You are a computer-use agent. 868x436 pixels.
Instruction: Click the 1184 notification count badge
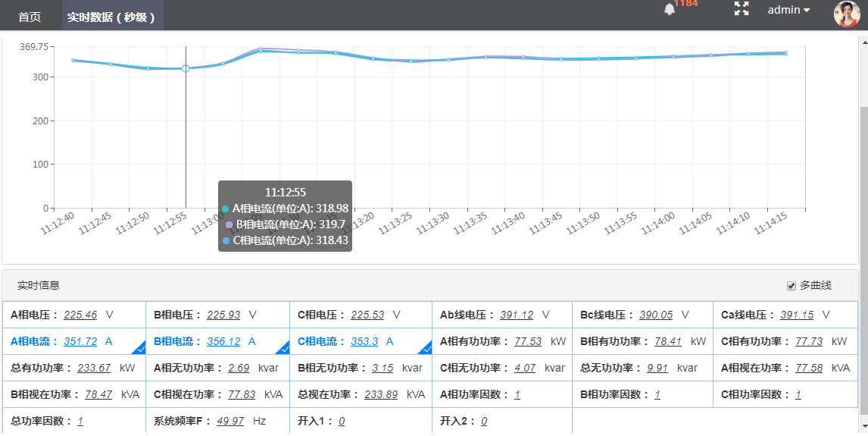pos(686,4)
